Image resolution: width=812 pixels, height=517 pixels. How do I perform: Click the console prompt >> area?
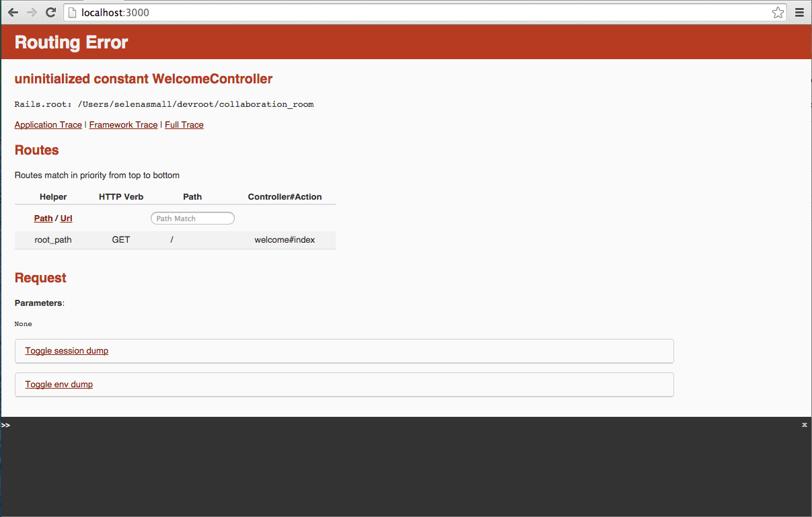(x=6, y=425)
